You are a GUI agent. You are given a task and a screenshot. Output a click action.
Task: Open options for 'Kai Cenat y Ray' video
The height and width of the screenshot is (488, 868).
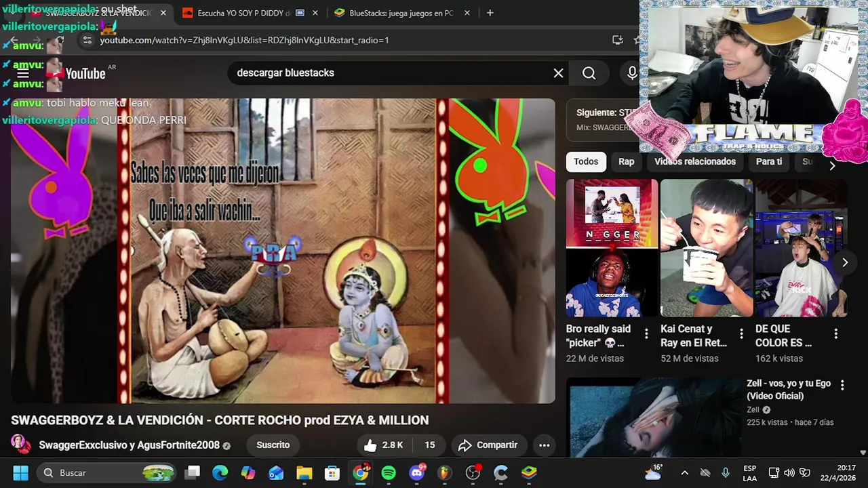tap(741, 333)
